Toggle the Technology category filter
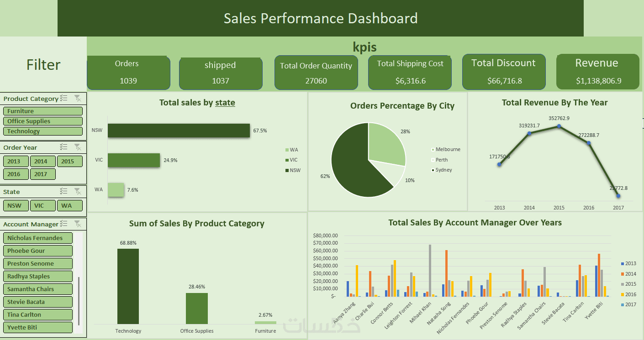644x340 pixels. (x=43, y=131)
